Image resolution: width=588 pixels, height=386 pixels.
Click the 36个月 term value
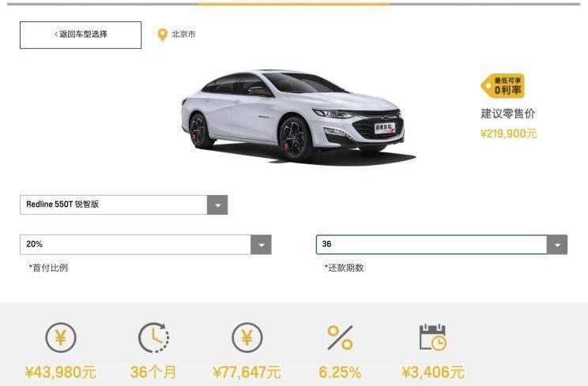pos(153,372)
